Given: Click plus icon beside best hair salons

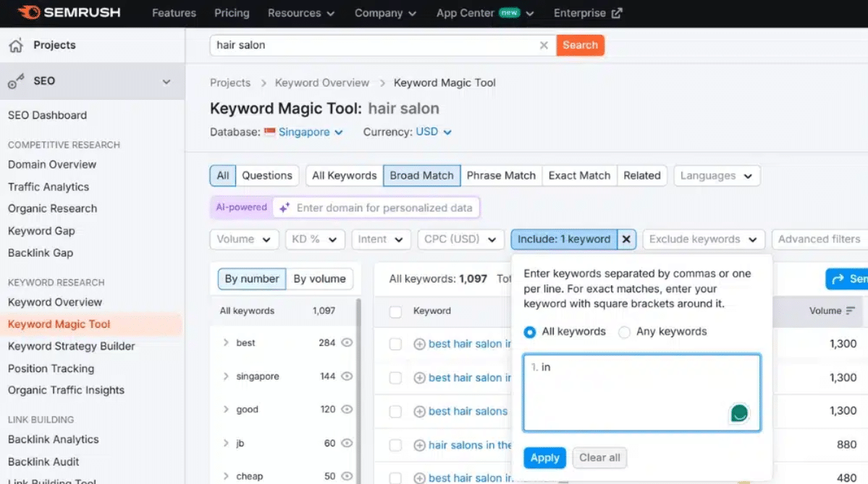Looking at the screenshot, I should pyautogui.click(x=420, y=412).
